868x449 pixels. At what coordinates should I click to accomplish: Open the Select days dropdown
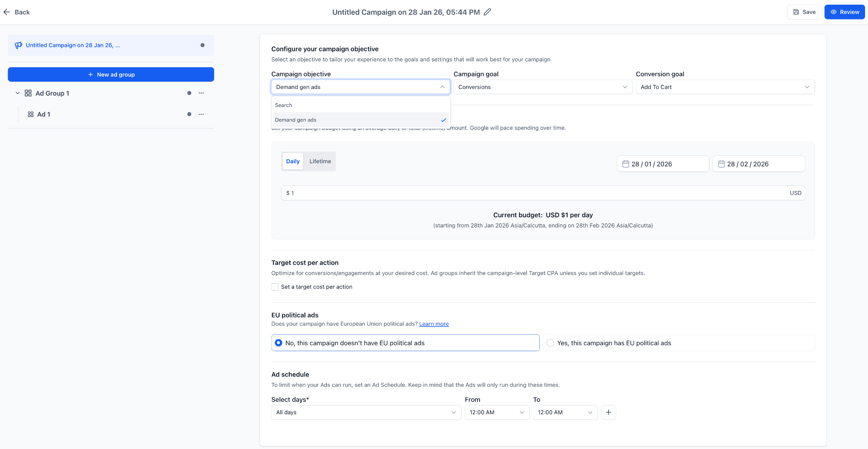[366, 412]
